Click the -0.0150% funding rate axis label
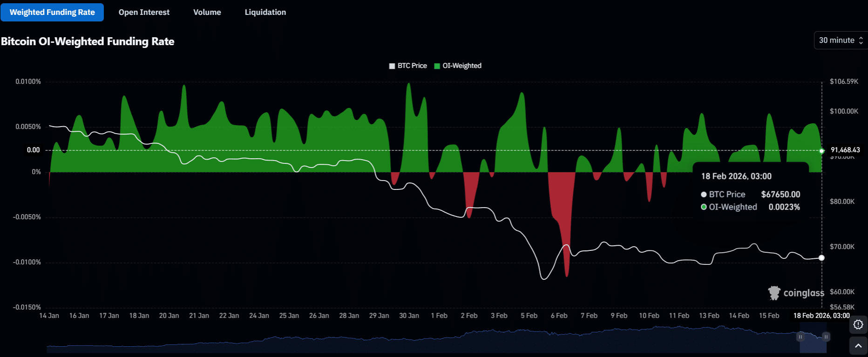This screenshot has height=357, width=868. (x=27, y=307)
